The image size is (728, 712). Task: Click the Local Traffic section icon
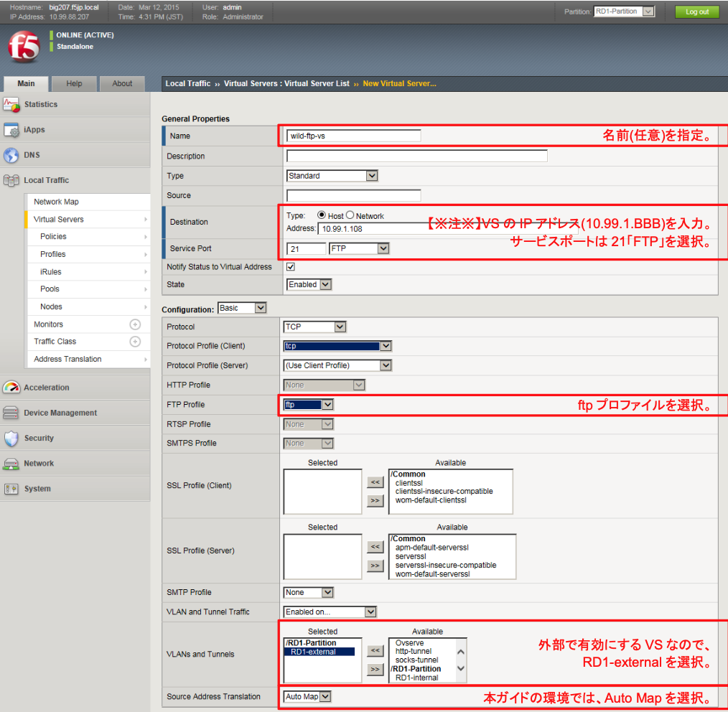11,180
